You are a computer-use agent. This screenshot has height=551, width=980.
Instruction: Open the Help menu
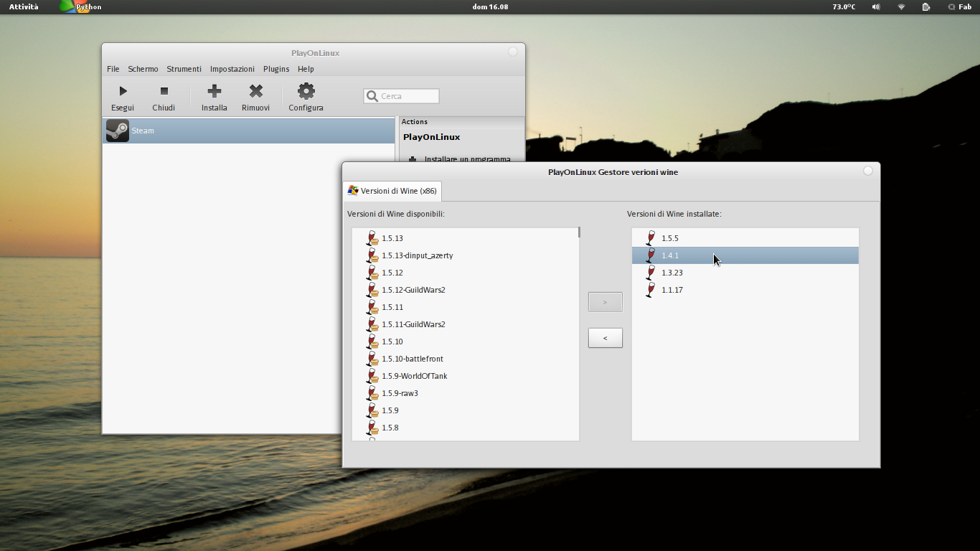(x=306, y=69)
